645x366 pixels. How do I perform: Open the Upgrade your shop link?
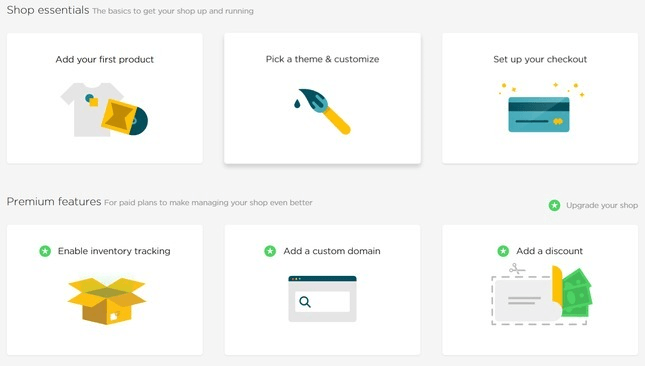click(602, 205)
